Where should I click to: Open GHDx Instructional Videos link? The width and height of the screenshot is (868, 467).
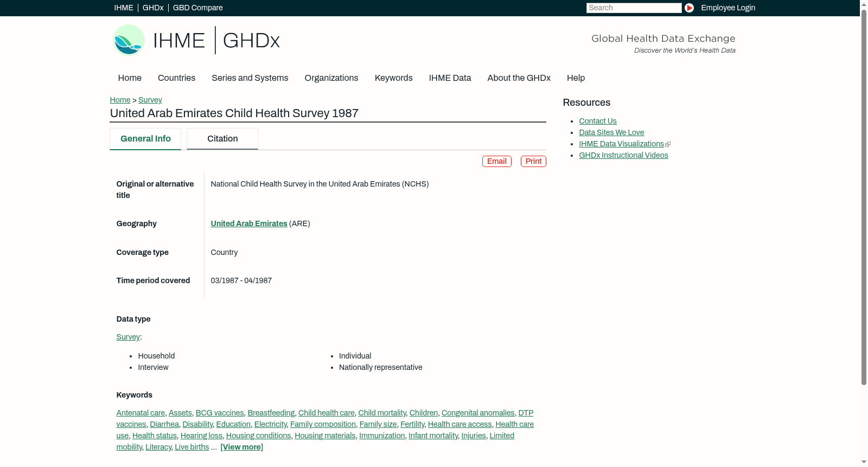coord(623,155)
